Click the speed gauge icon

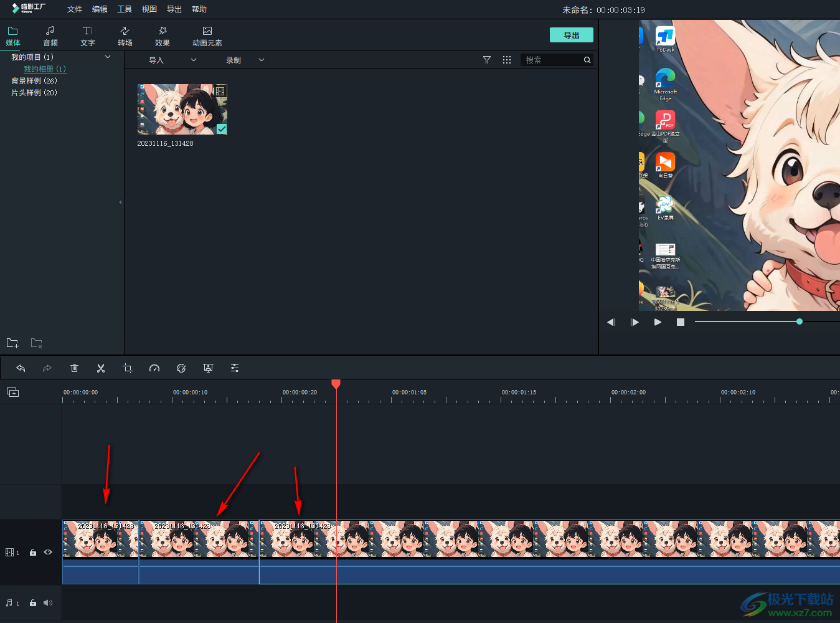click(154, 368)
